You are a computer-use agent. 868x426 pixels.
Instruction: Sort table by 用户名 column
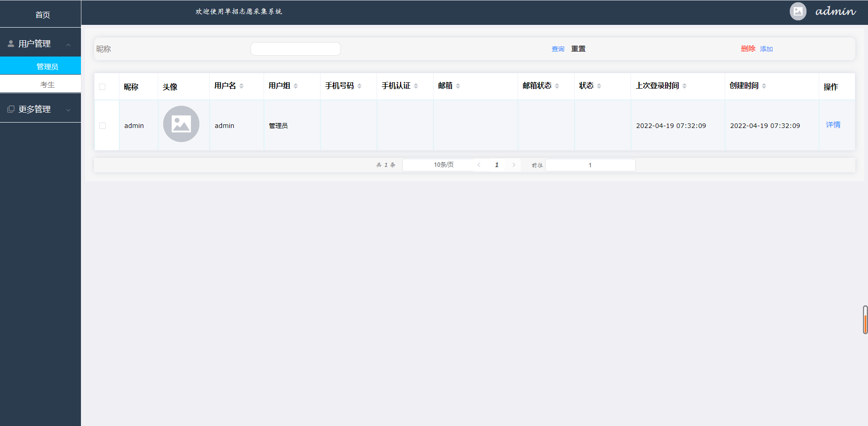click(x=241, y=86)
